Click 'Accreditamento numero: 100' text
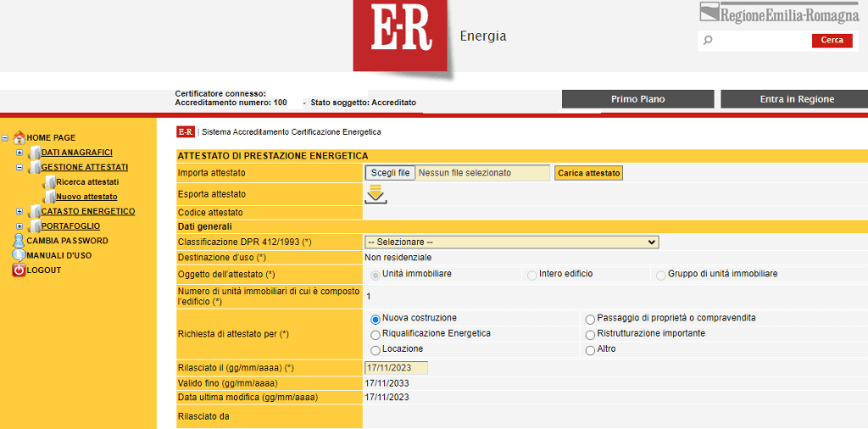This screenshot has width=868, height=429. [231, 103]
